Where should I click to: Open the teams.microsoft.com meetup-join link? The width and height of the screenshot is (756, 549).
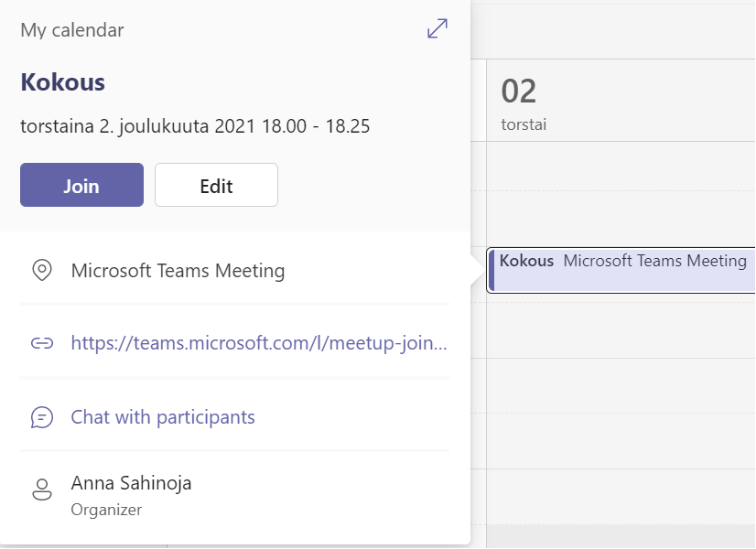click(x=259, y=344)
